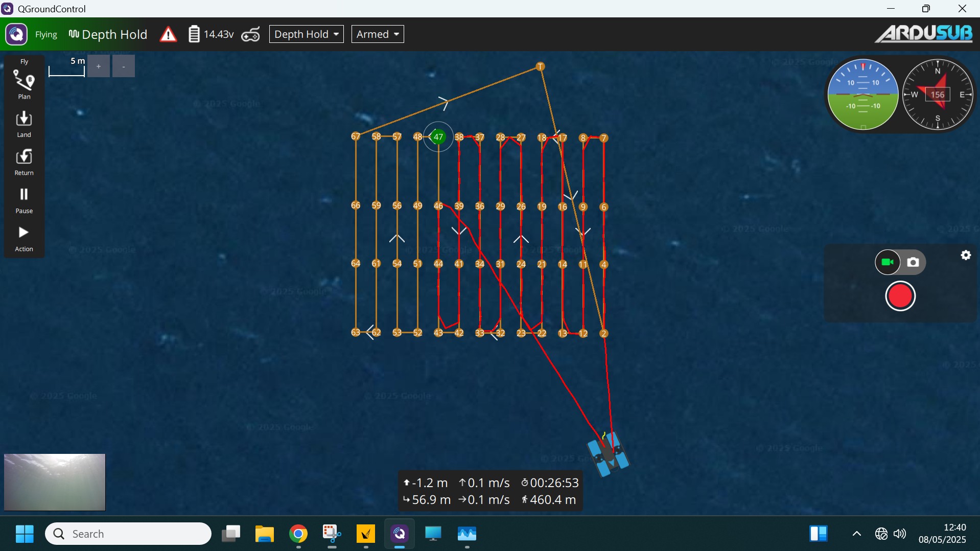The image size is (980, 551).
Task: Click the joystick status icon
Action: 251,34
